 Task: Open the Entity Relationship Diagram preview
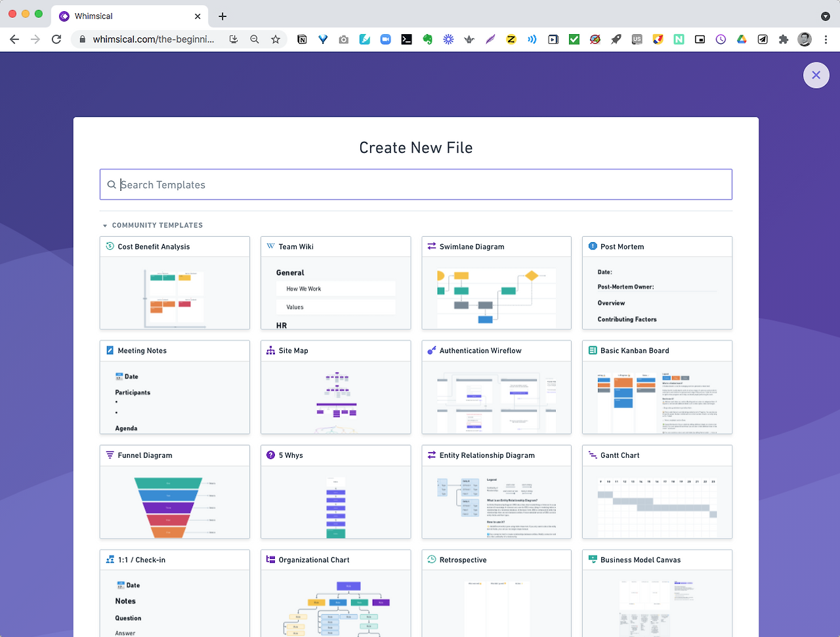[x=496, y=502]
